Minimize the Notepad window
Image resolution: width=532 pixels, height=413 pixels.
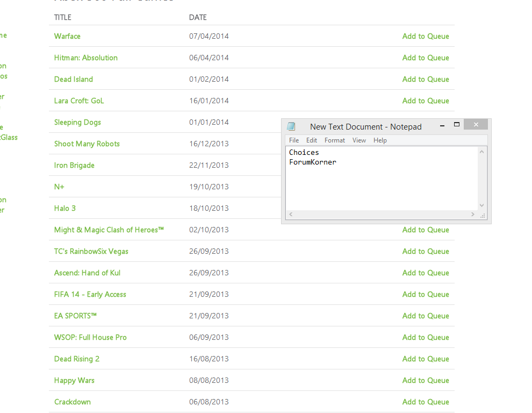pos(442,125)
